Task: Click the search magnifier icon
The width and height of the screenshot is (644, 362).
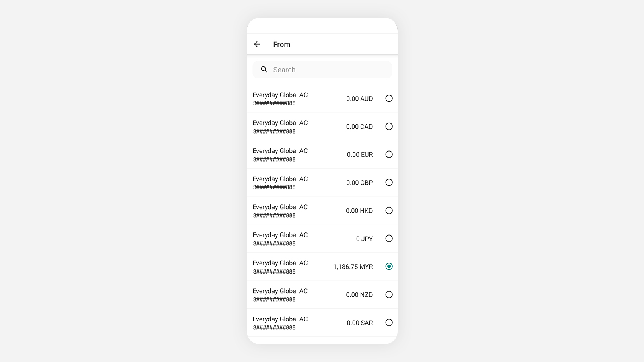Action: point(264,70)
